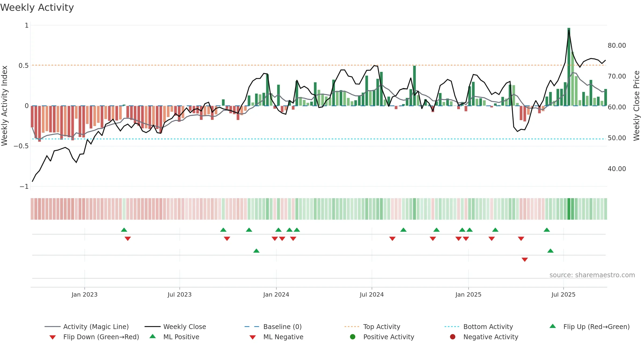644x362 pixels.
Task: Toggle Negative Activity legend entry
Action: pos(484,337)
